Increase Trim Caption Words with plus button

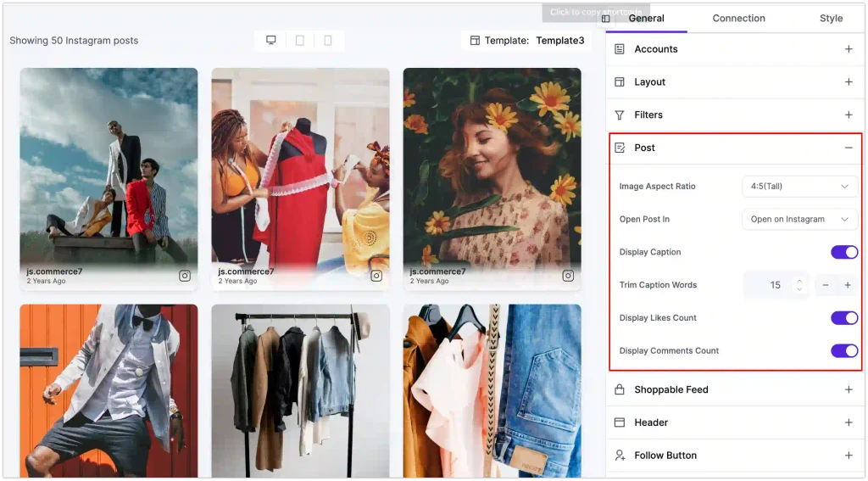848,285
